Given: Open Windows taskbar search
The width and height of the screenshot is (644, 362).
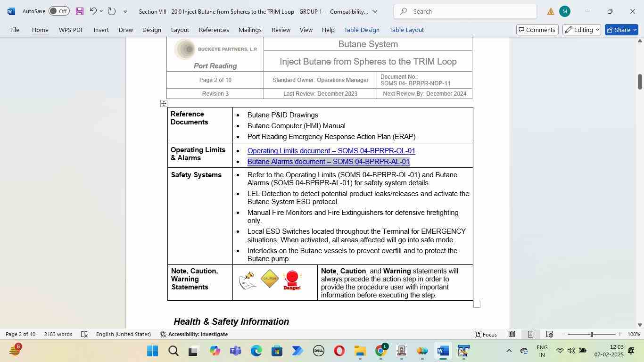Looking at the screenshot, I should coord(173,351).
